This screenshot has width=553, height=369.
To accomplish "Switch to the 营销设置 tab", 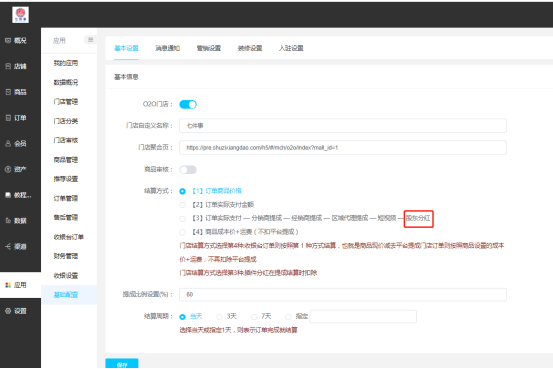I will coord(209,48).
